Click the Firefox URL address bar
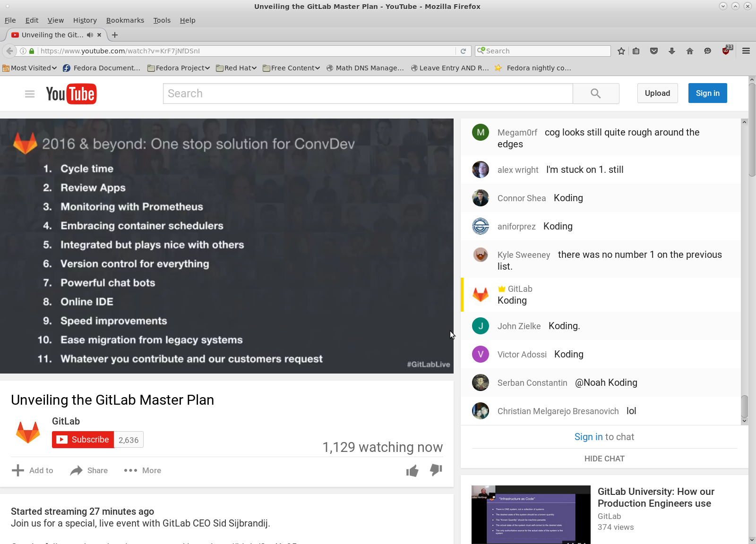Image resolution: width=756 pixels, height=544 pixels. pyautogui.click(x=246, y=51)
